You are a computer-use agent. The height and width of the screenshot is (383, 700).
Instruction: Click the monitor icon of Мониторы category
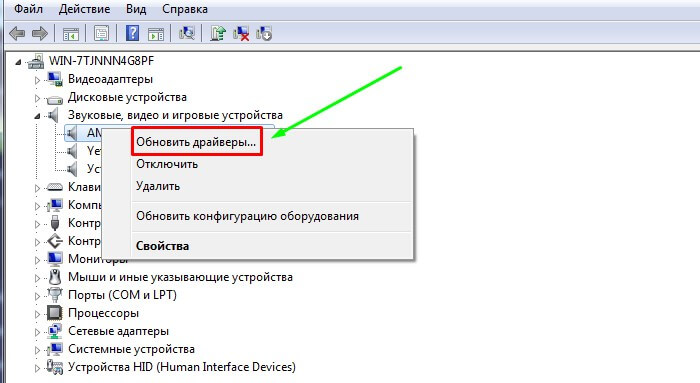[55, 259]
